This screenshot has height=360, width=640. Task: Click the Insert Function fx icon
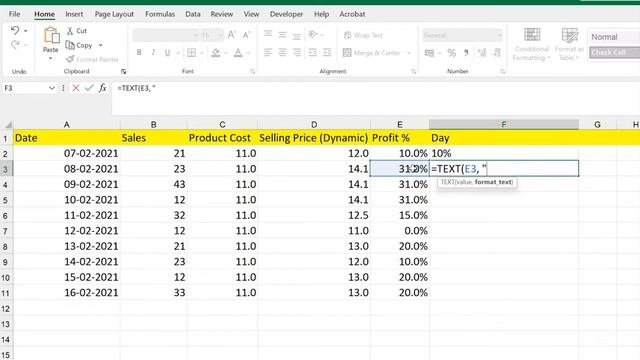coord(102,88)
